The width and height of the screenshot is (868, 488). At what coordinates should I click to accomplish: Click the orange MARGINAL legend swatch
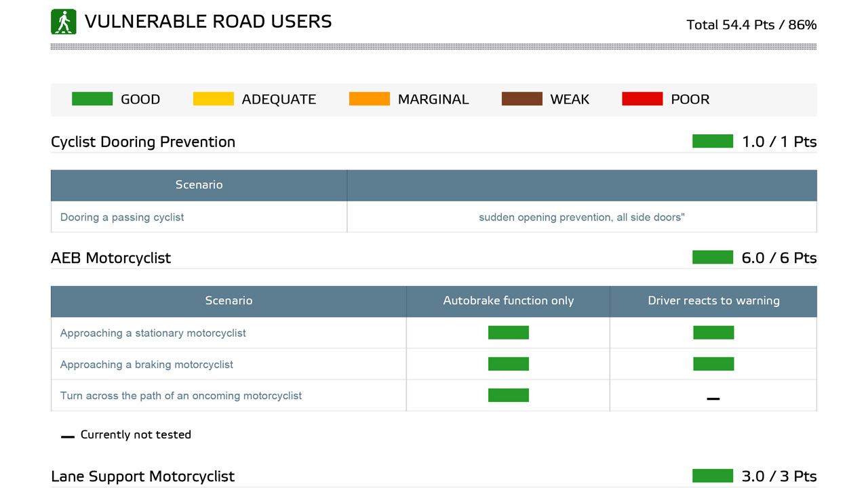pos(369,99)
